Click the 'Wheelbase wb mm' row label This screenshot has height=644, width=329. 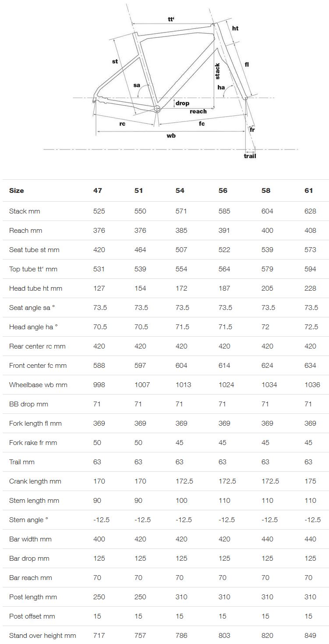pyautogui.click(x=38, y=385)
